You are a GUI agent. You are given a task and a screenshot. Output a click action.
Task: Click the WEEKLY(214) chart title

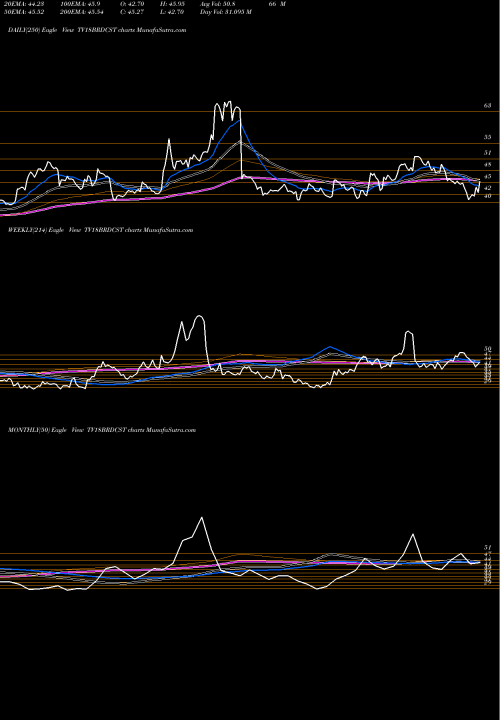(101, 230)
